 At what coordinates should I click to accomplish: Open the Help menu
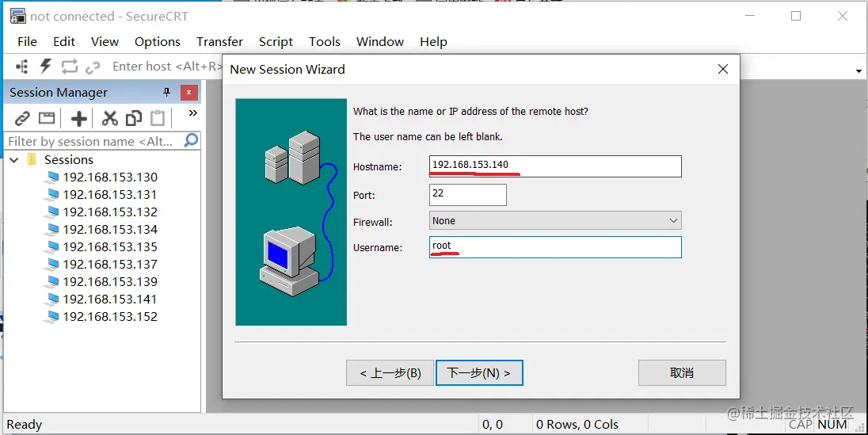coord(433,41)
